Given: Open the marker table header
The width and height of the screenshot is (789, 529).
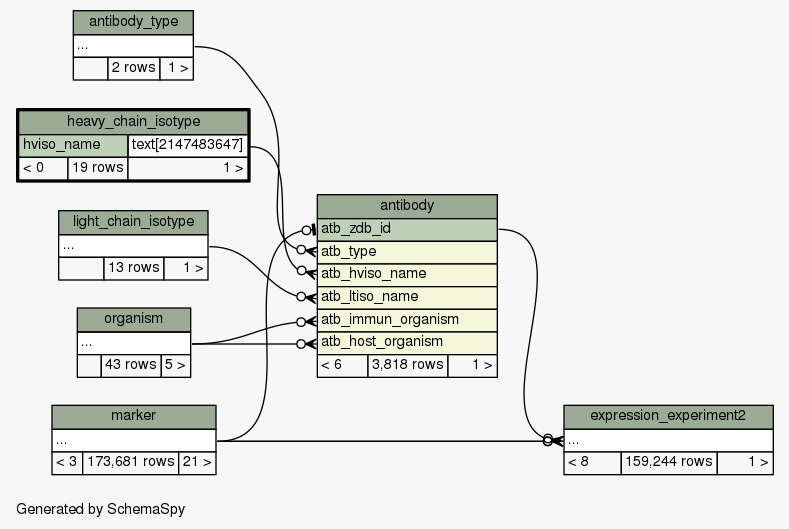Looking at the screenshot, I should pos(133,416).
